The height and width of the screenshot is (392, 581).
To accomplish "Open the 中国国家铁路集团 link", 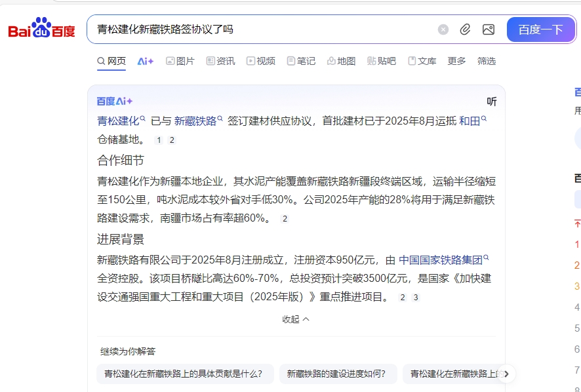I will (x=441, y=260).
